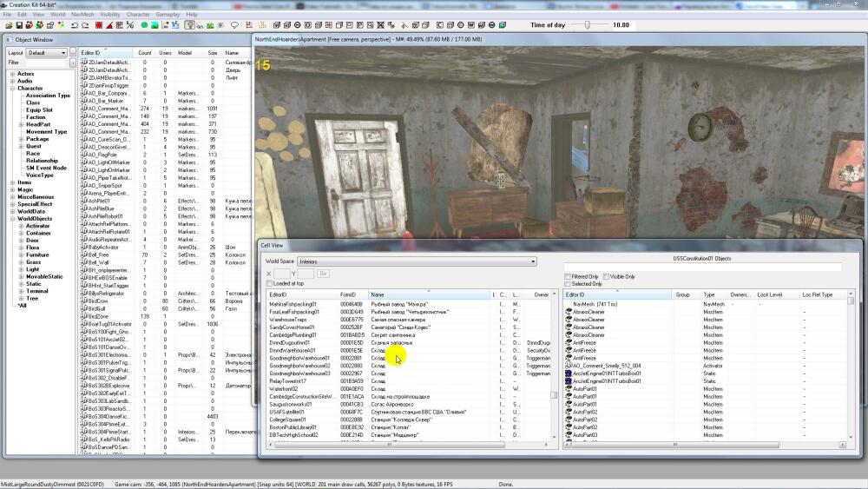Click the boxed D toolbar icon
This screenshot has width=868, height=489.
point(308,25)
